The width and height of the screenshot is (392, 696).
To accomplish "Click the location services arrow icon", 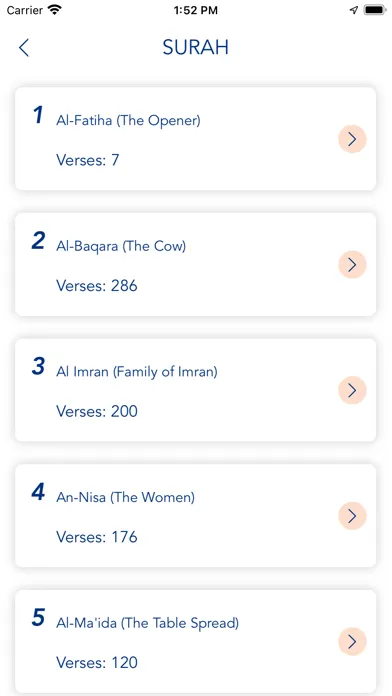I will click(x=354, y=10).
